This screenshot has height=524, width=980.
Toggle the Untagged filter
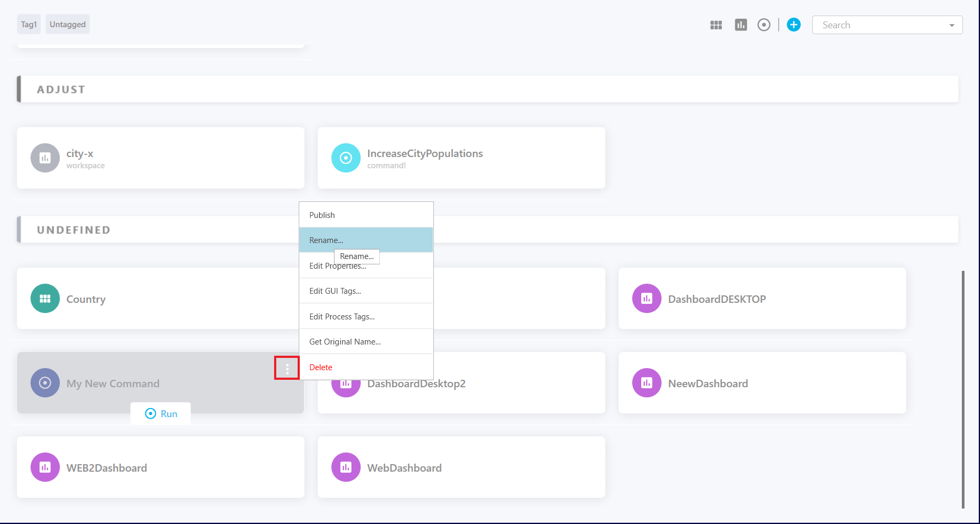tap(67, 24)
